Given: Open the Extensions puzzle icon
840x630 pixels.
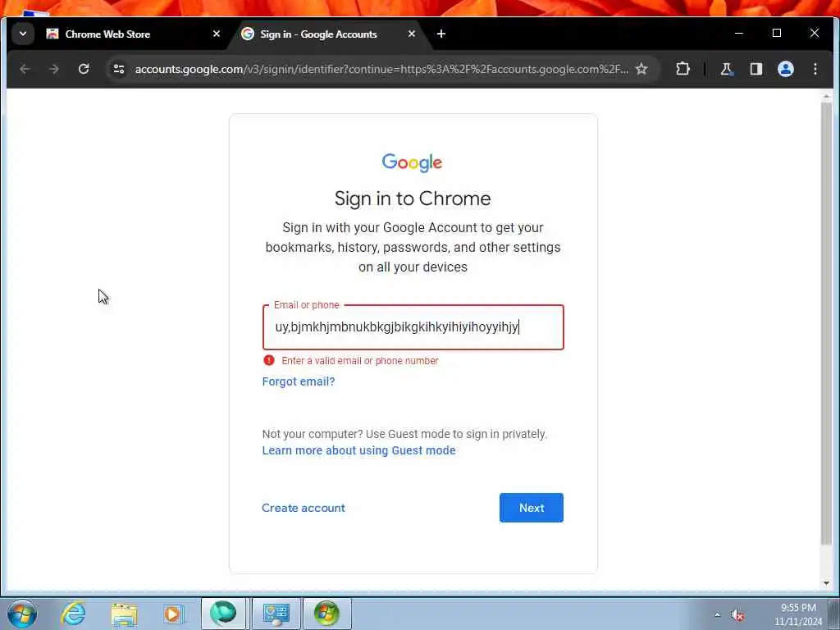Looking at the screenshot, I should pos(682,69).
